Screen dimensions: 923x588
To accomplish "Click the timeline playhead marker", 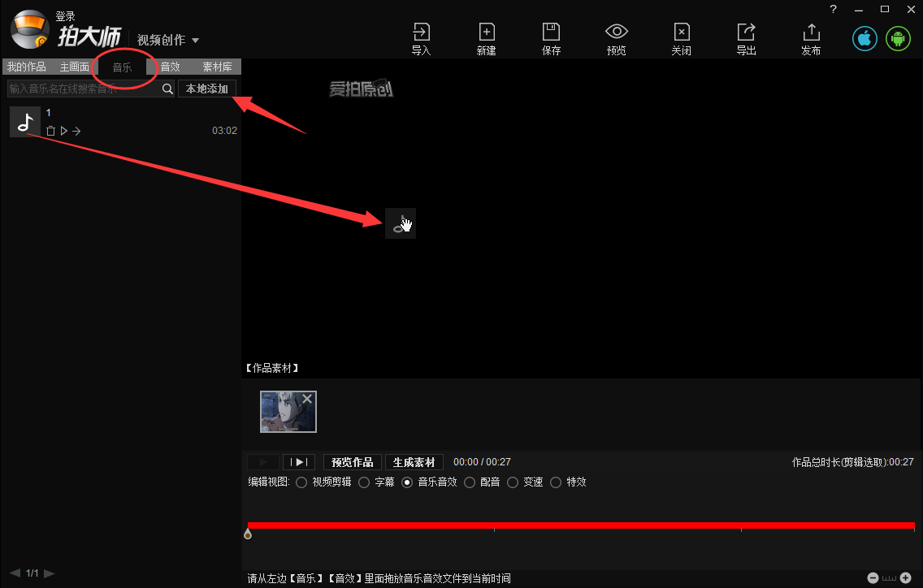I will click(x=248, y=533).
